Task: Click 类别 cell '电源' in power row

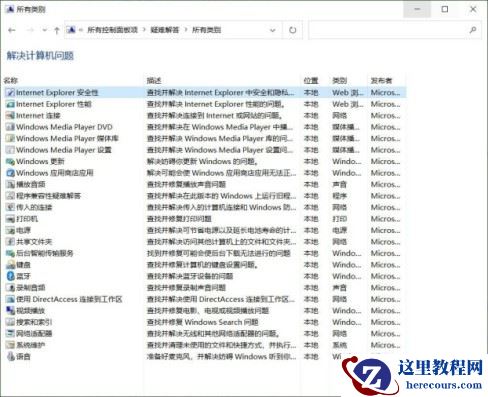Action: (340, 230)
